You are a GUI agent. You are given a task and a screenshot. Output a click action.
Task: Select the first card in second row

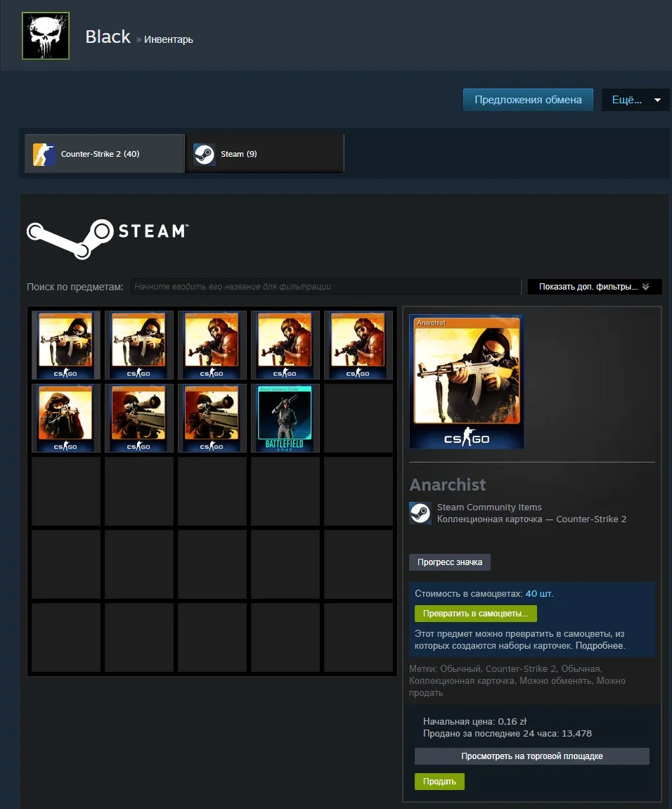(x=66, y=418)
